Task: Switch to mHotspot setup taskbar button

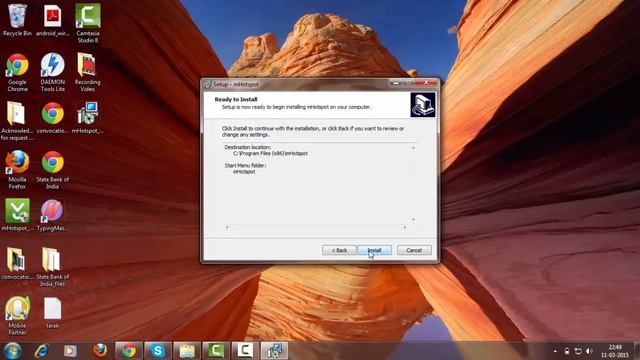Action: tap(274, 351)
